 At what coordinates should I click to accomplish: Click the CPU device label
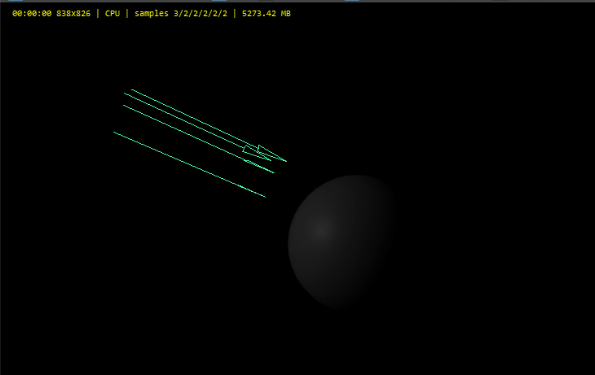tap(112, 13)
